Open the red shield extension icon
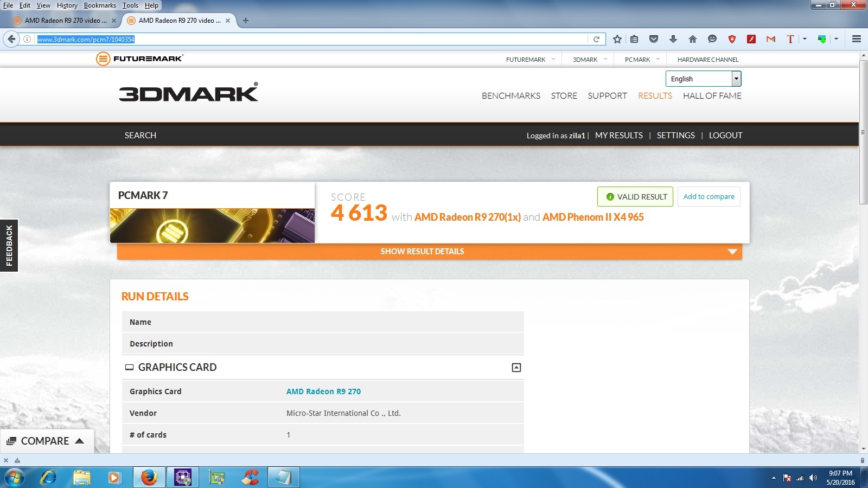 click(732, 39)
